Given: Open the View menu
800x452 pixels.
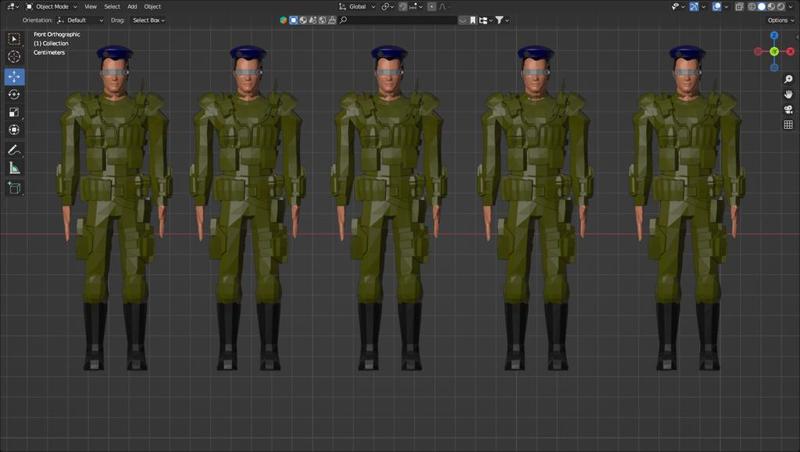Looking at the screenshot, I should coord(90,7).
